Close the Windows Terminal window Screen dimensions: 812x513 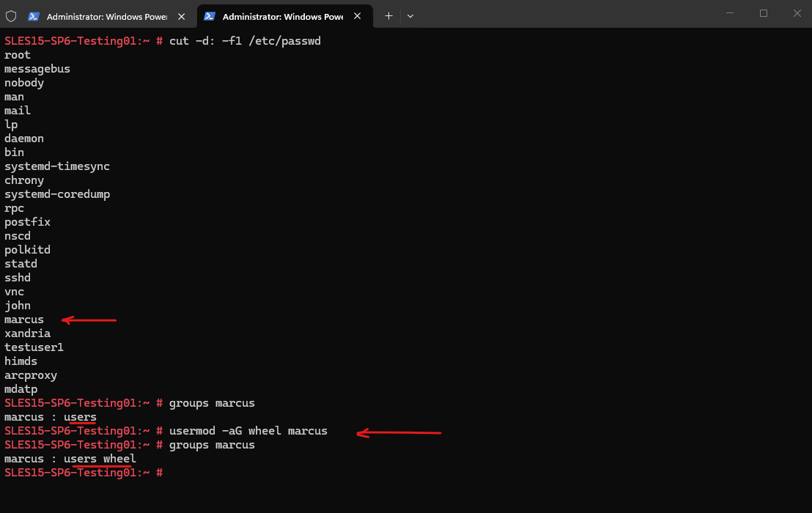pyautogui.click(x=797, y=13)
